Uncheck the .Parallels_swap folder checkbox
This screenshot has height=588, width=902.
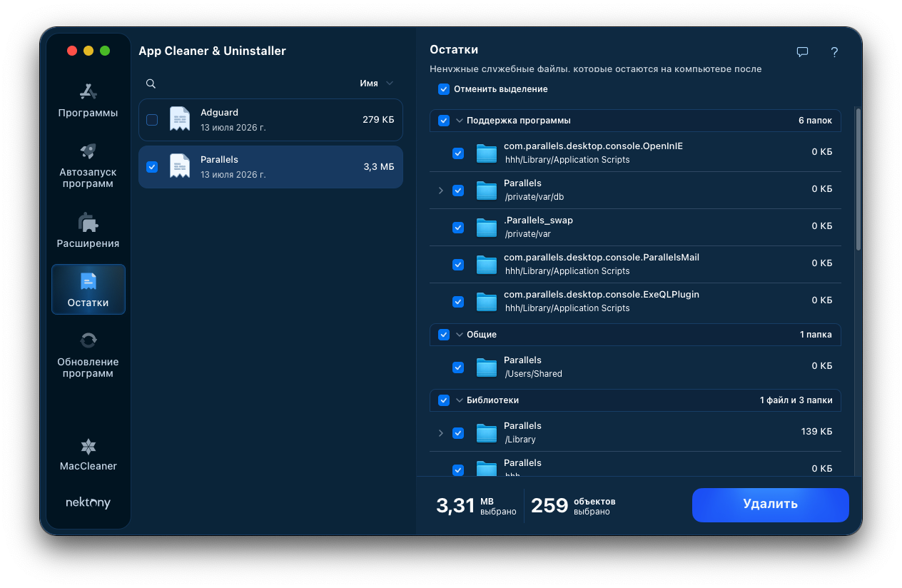pos(458,228)
